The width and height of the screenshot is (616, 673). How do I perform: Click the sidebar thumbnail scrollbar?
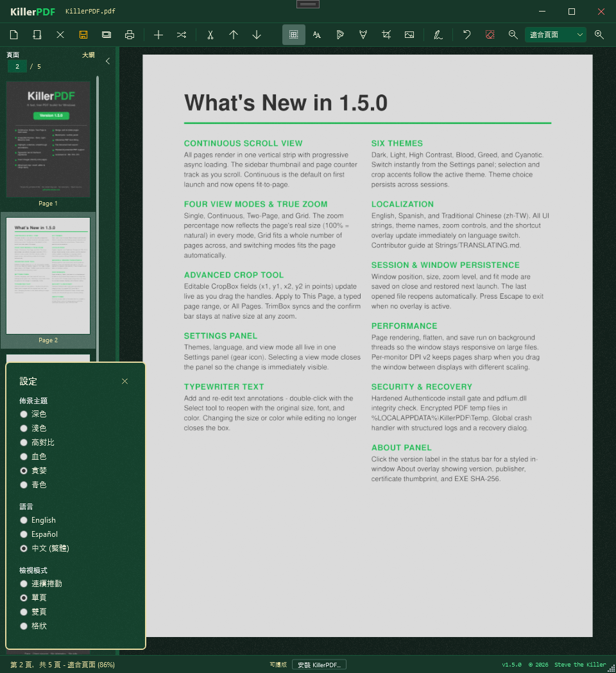98,219
